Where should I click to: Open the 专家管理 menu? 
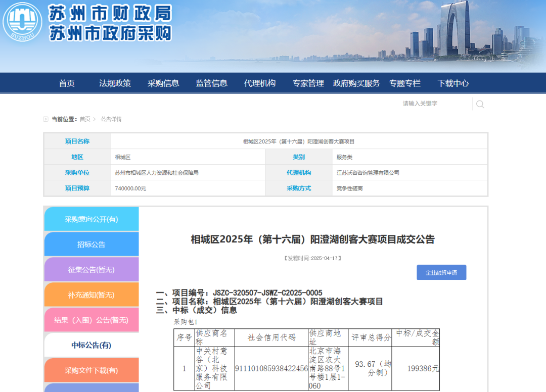click(308, 83)
